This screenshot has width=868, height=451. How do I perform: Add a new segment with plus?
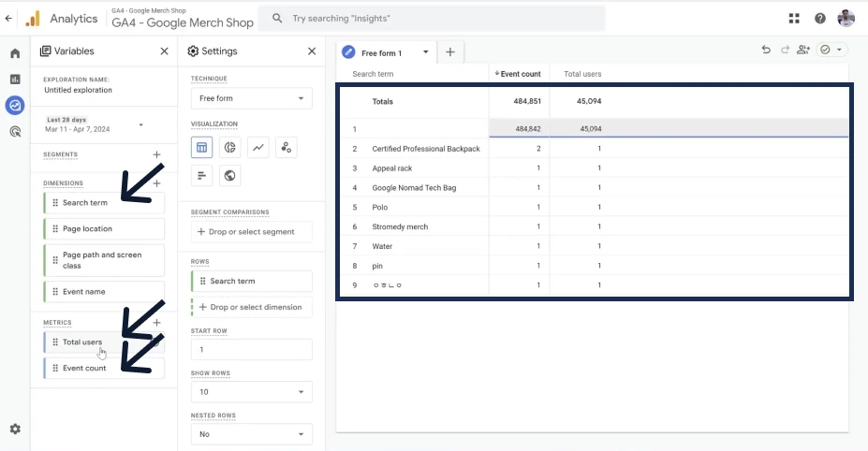(156, 154)
